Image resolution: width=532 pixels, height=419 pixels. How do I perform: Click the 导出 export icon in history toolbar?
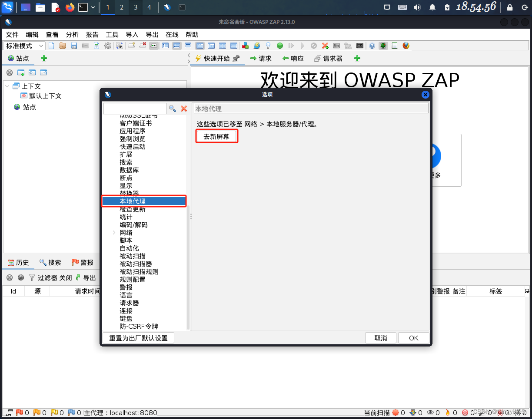(x=86, y=277)
